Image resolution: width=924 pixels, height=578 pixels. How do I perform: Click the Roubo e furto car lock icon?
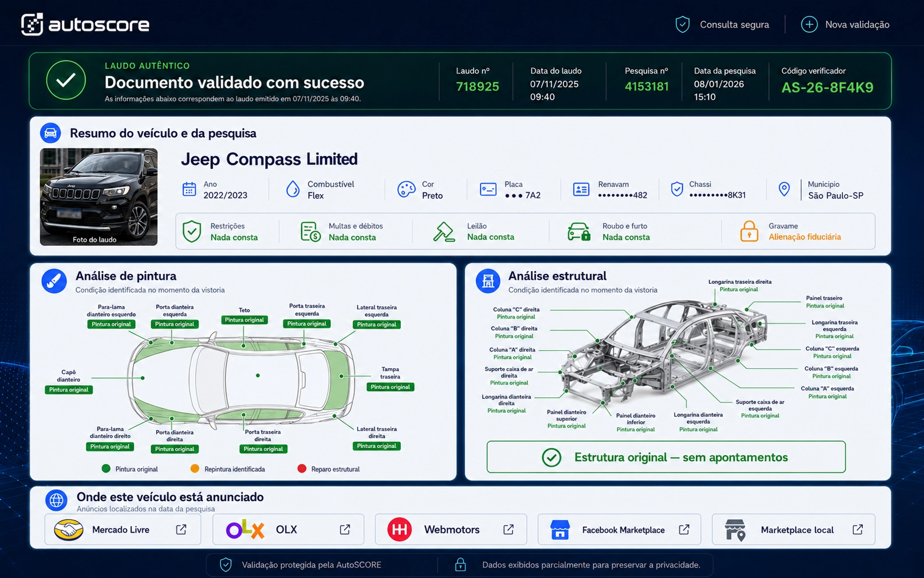pyautogui.click(x=579, y=231)
